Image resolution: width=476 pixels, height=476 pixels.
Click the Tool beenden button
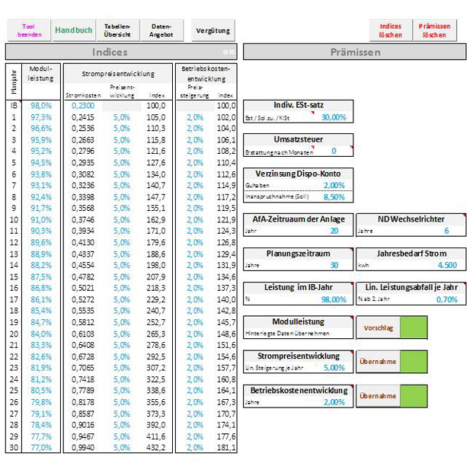point(29,30)
